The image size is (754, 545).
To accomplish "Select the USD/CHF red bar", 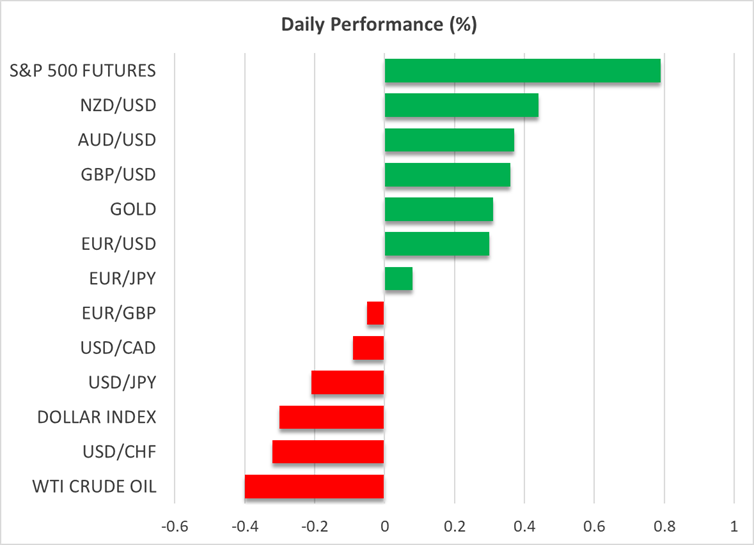I will pyautogui.click(x=328, y=452).
